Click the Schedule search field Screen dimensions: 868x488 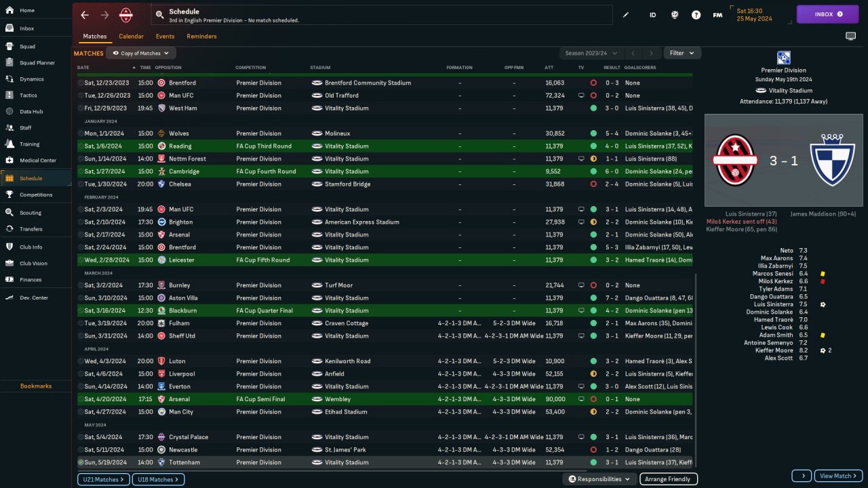pos(382,15)
